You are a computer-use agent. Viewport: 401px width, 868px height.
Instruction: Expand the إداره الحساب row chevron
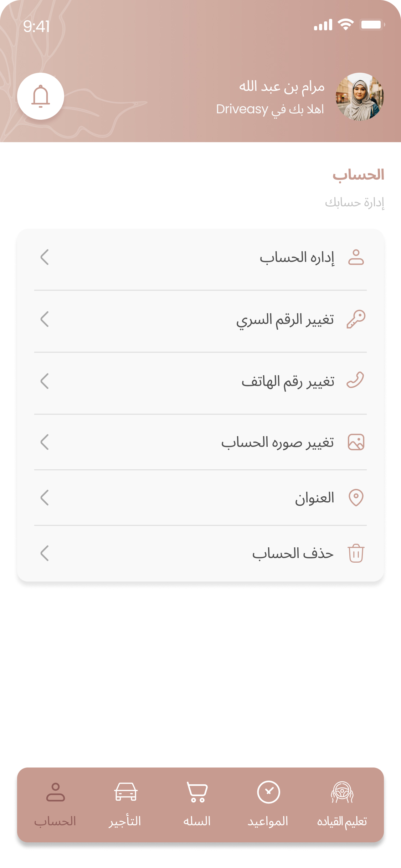(x=45, y=257)
